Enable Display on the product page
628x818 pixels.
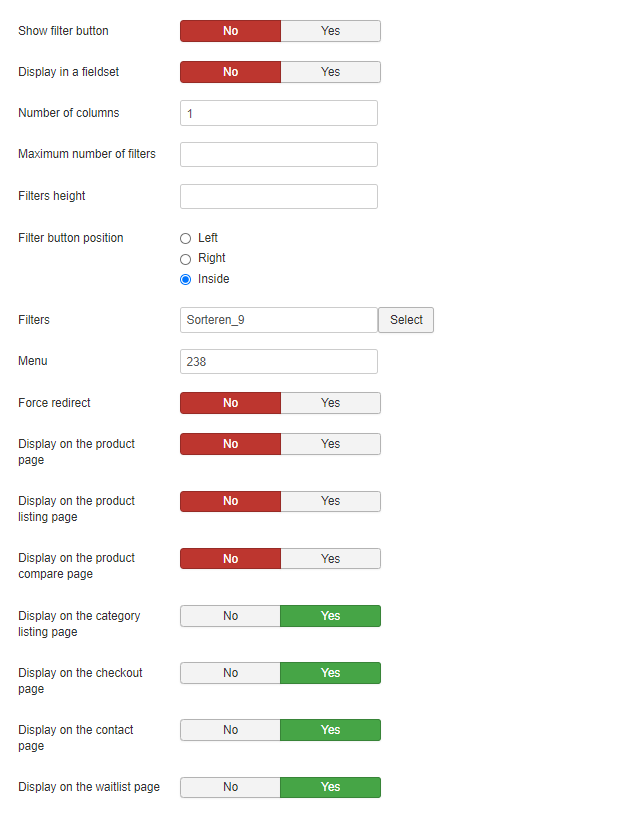click(x=330, y=444)
